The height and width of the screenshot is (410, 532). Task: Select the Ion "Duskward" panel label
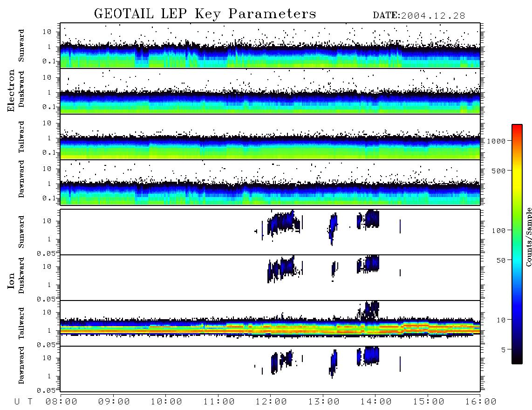pos(21,276)
